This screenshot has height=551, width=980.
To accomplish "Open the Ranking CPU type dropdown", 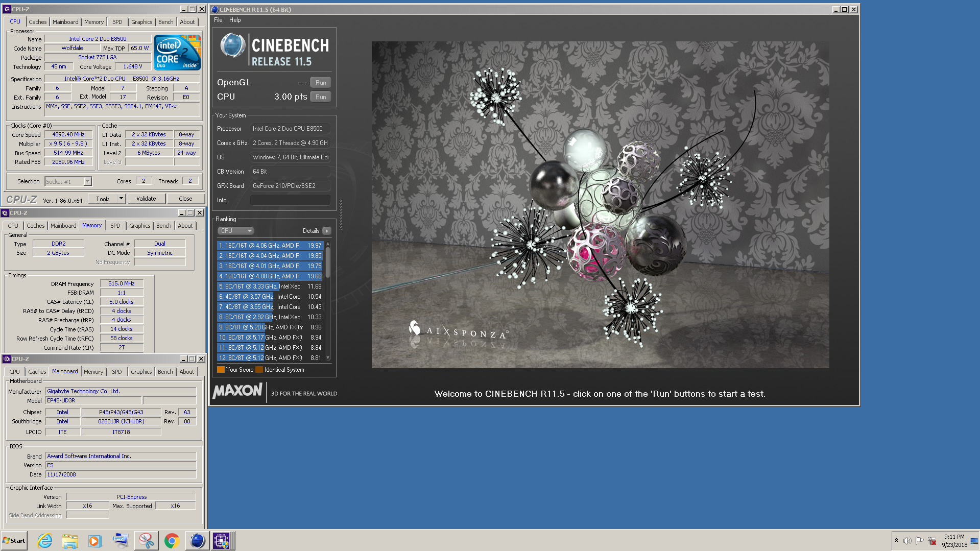I will (235, 231).
